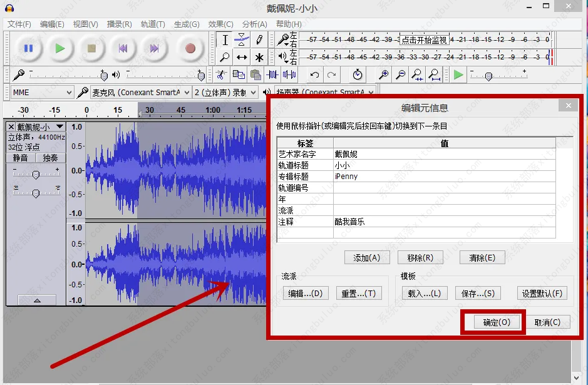Open the stereo recording channels dropdown
Screen dimensions: 588x385
coord(225,92)
